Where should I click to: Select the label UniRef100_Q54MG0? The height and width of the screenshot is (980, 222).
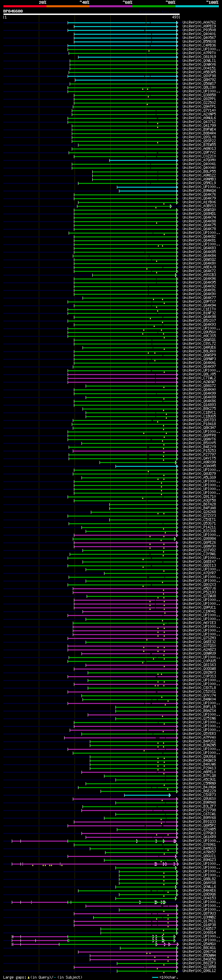click(x=199, y=944)
